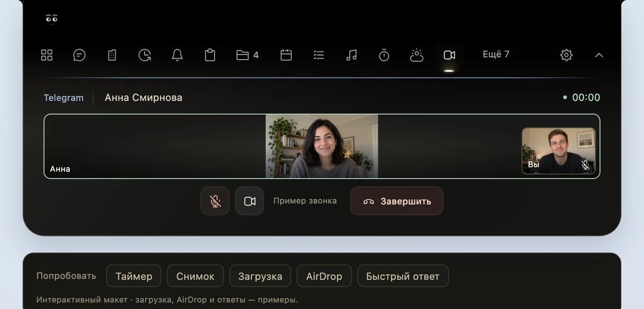Screen dimensions: 644x309
Task: Select the video call camera tab
Action: 449,55
